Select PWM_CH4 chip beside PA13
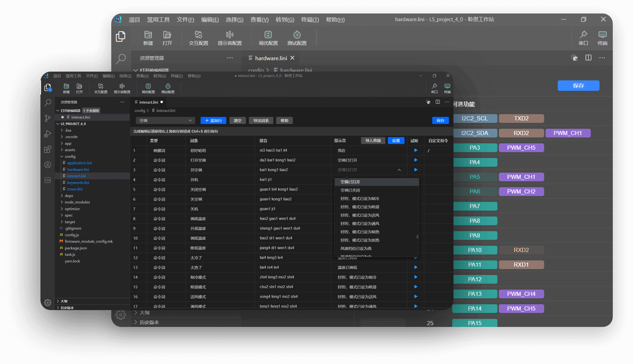This screenshot has width=633, height=364. [x=521, y=294]
